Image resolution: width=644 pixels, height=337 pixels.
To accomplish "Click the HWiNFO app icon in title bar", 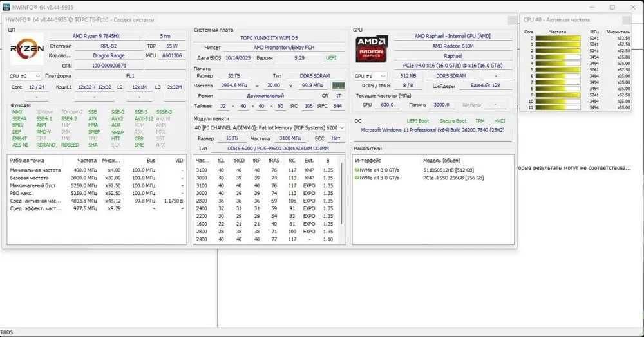I will (x=6, y=7).
